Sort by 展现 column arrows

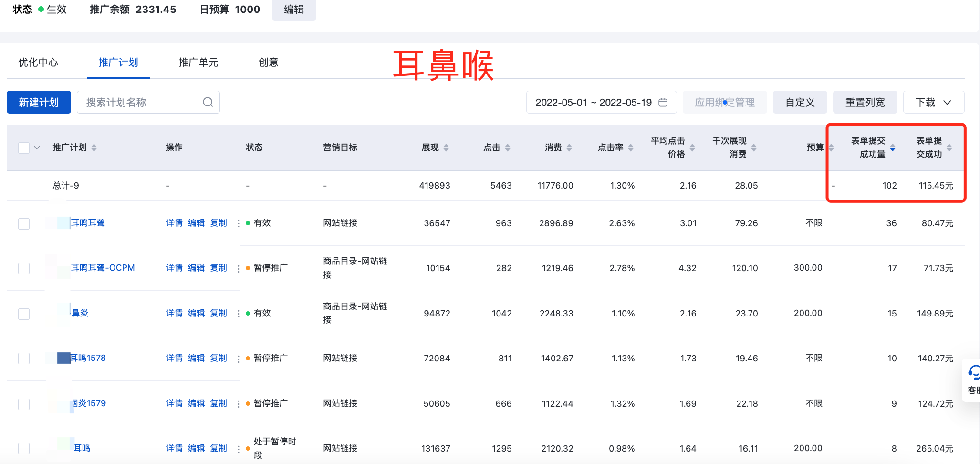click(446, 148)
